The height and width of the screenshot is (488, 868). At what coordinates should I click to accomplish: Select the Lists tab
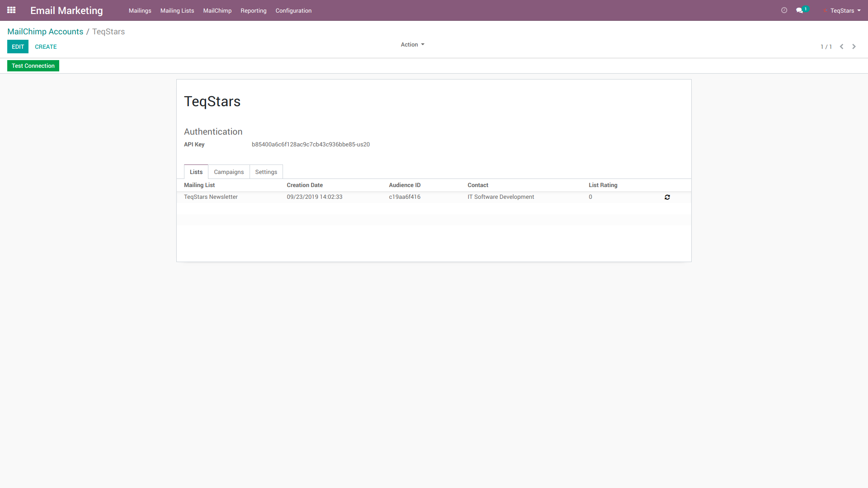tap(196, 172)
